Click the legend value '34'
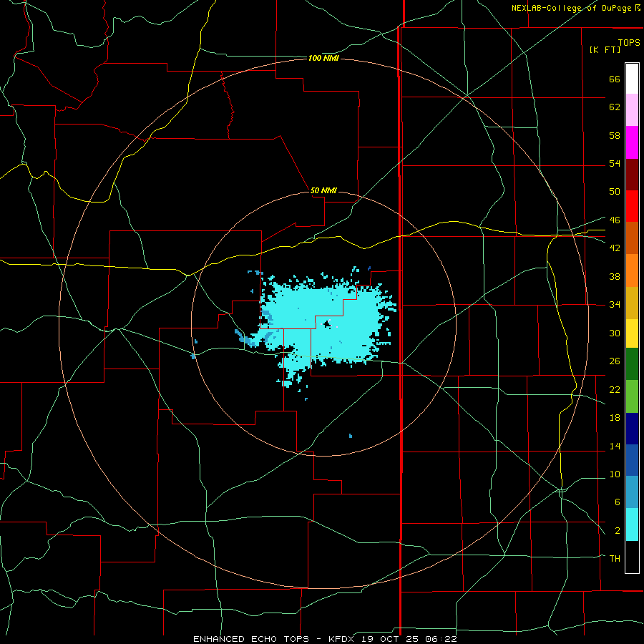 click(x=615, y=304)
